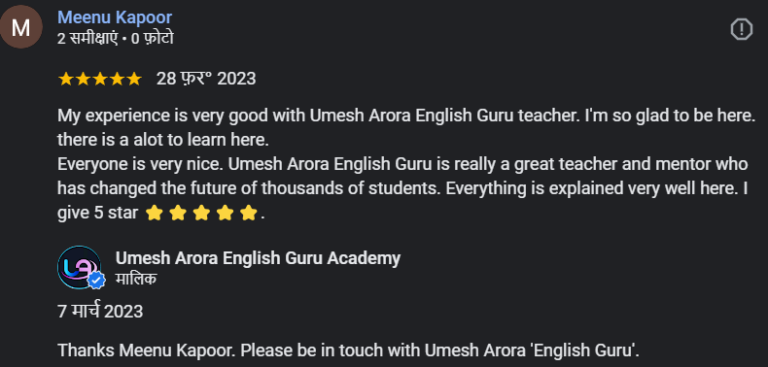Click the reply date "7 मार्च 2023"
This screenshot has height=367, width=768.
point(100,311)
